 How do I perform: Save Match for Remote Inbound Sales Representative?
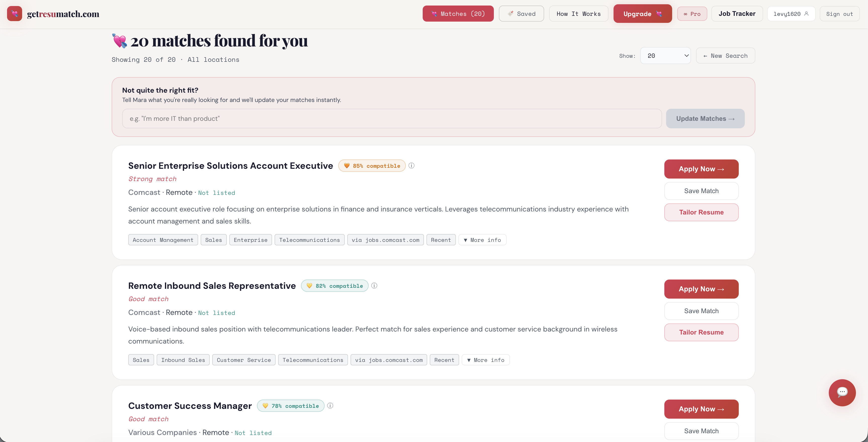[x=701, y=311]
